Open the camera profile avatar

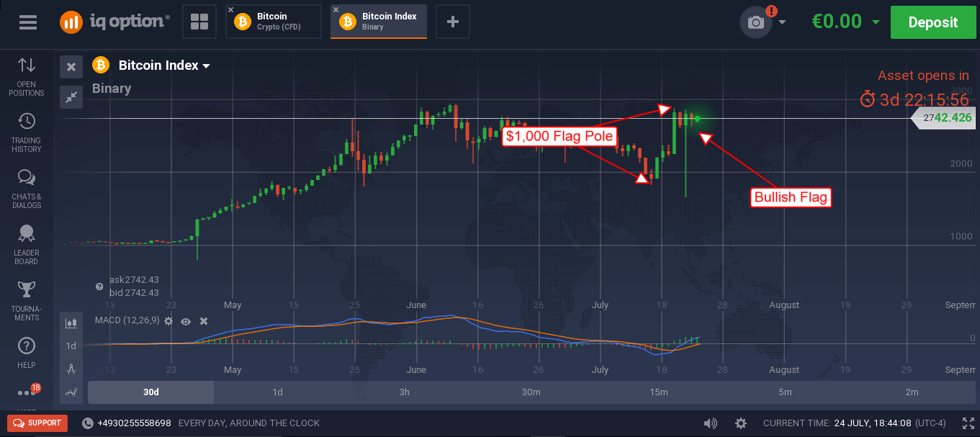tap(756, 22)
